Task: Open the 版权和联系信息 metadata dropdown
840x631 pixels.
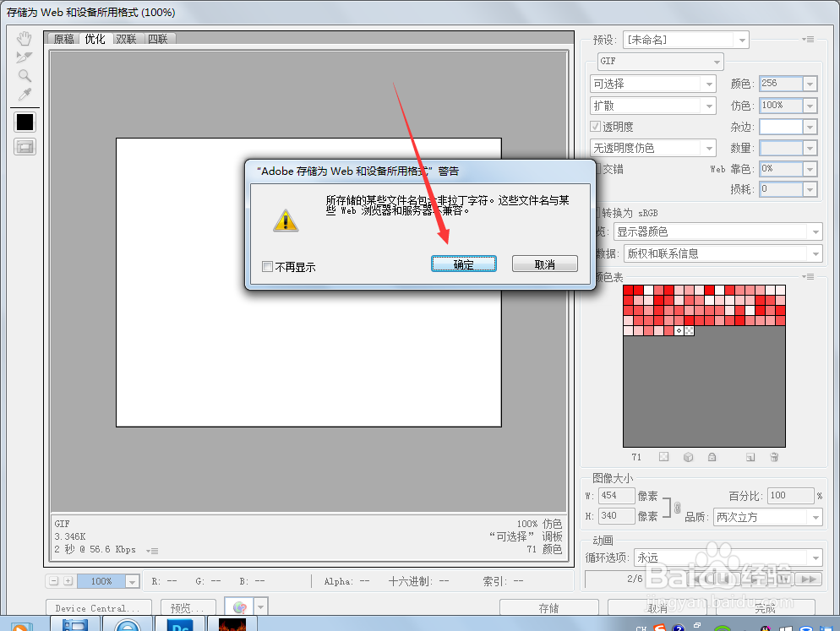Action: (x=723, y=253)
